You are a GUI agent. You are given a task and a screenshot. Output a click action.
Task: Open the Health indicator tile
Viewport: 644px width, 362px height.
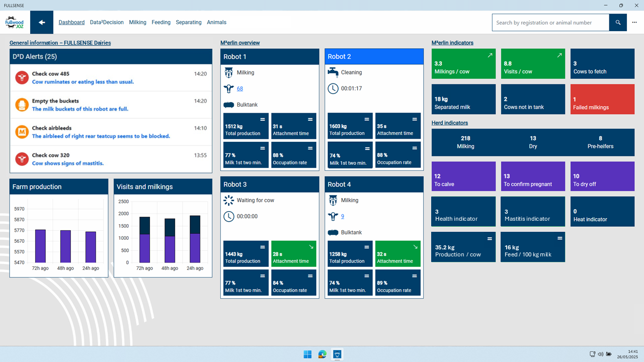pos(463,211)
